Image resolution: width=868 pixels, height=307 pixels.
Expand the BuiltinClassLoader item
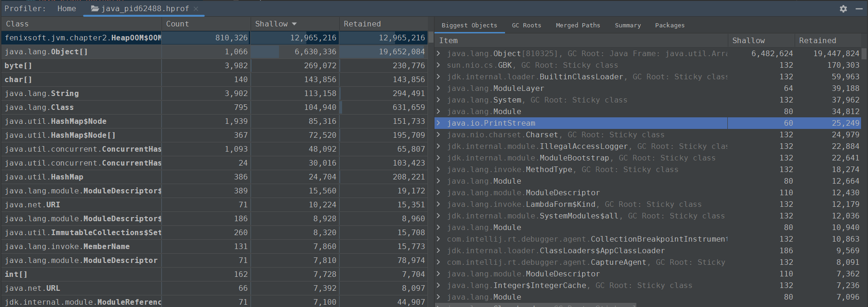tap(438, 77)
